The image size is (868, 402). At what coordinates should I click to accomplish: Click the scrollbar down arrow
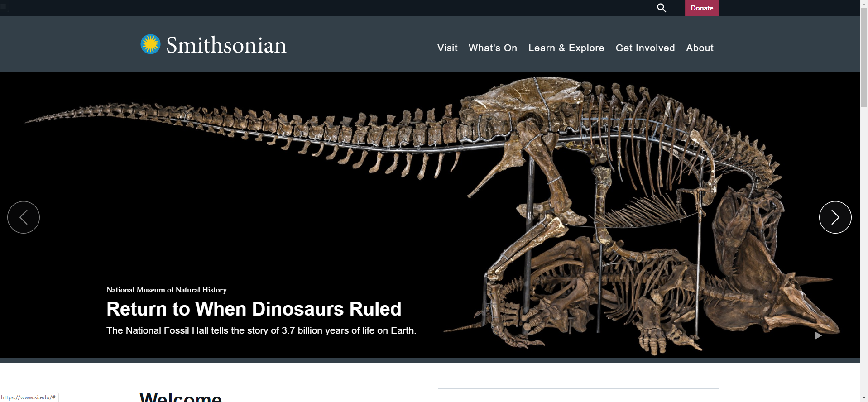click(864, 398)
